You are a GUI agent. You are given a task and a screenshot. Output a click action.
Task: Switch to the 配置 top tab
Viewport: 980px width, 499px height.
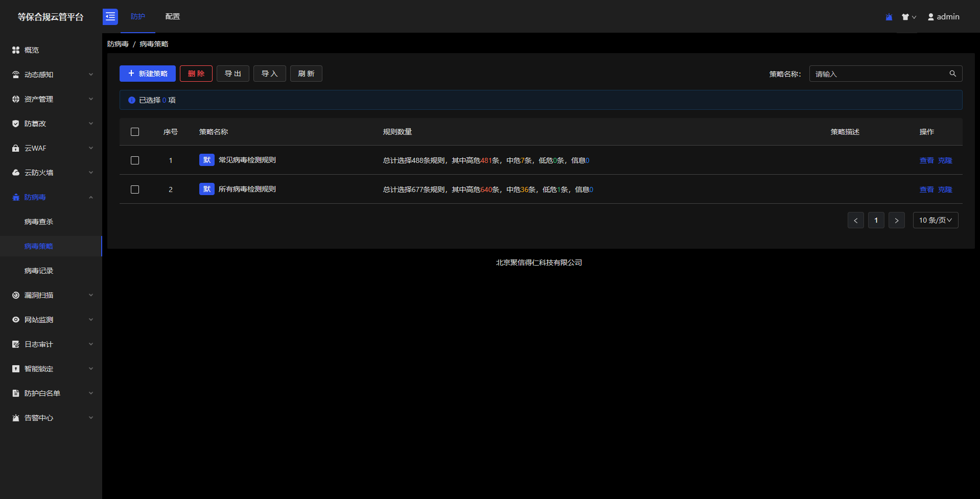(x=173, y=16)
